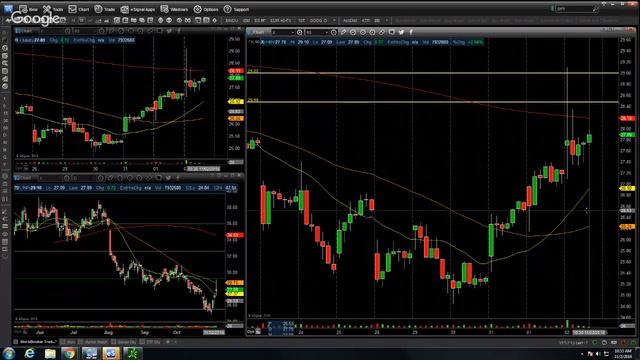
Task: Open the interval field in the bottom-left chart
Action: pyautogui.click(x=85, y=178)
